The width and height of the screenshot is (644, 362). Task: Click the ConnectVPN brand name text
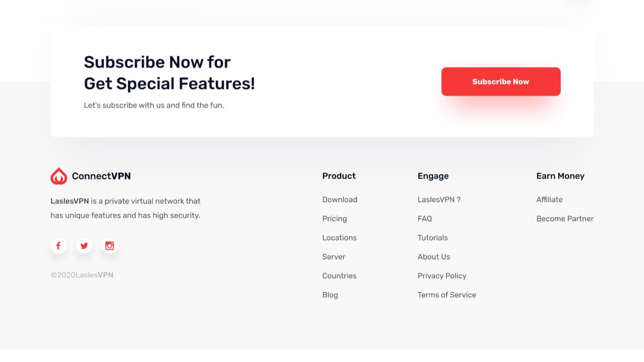pyautogui.click(x=101, y=176)
